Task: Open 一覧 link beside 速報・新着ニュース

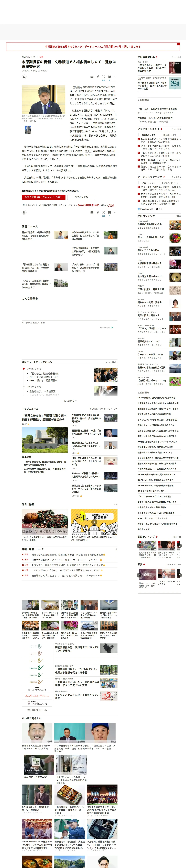Action: pos(115,550)
